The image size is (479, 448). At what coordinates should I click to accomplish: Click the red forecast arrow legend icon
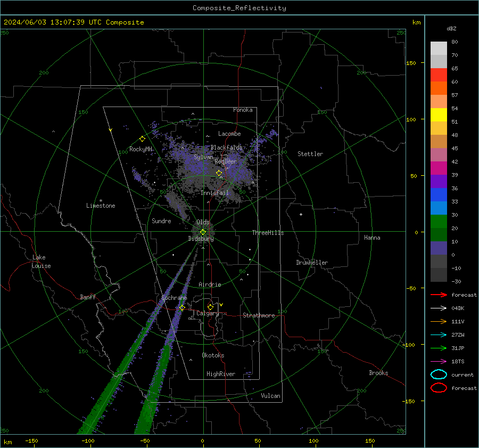pyautogui.click(x=439, y=295)
